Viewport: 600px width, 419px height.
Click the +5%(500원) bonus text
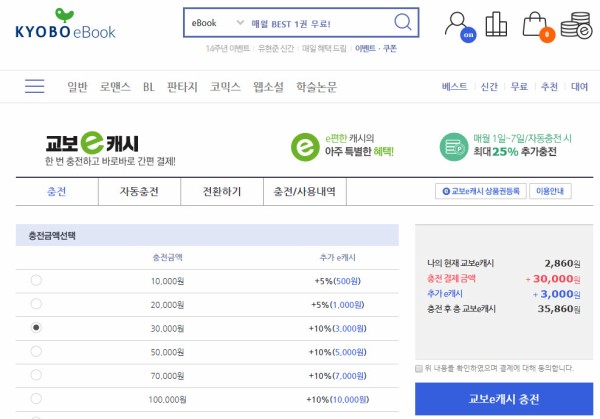tap(338, 281)
